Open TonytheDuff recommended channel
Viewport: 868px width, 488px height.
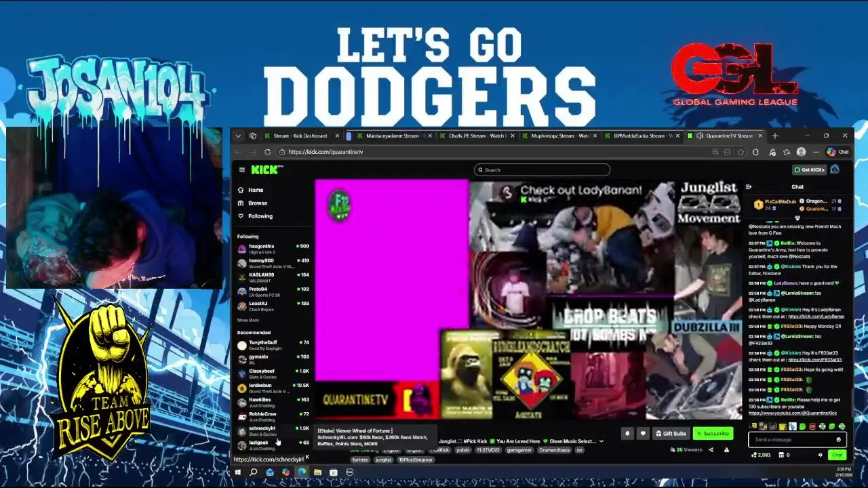tap(273, 345)
